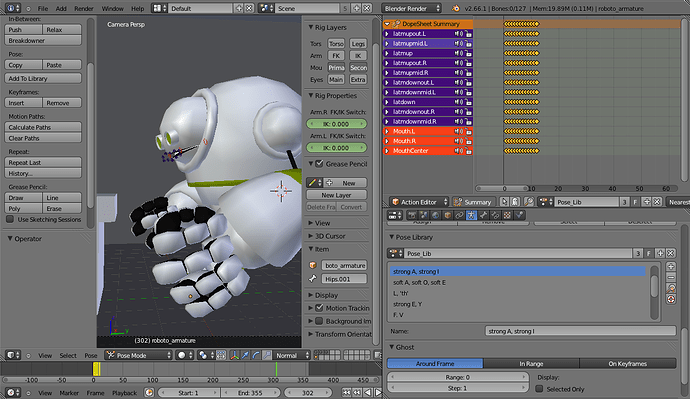
Task: Check Use Sketching Sessions
Action: 10,219
